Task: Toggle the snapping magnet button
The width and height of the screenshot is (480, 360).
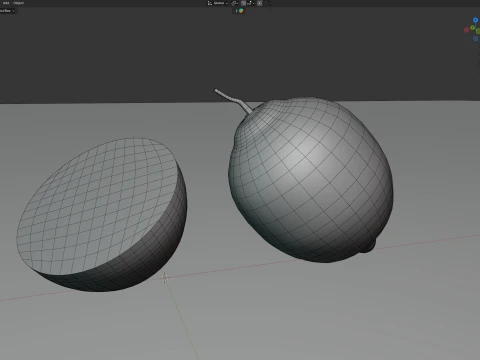Action: coord(243,3)
